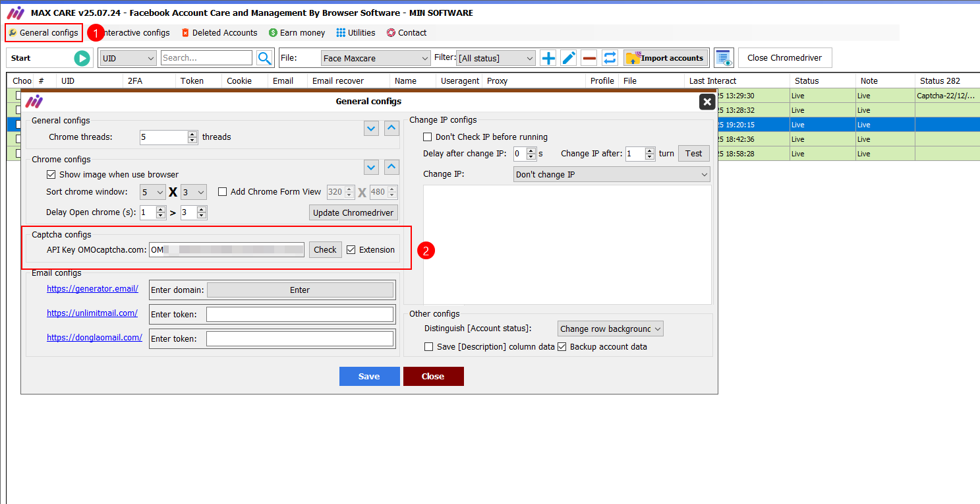Open the generator.email link

[92, 289]
